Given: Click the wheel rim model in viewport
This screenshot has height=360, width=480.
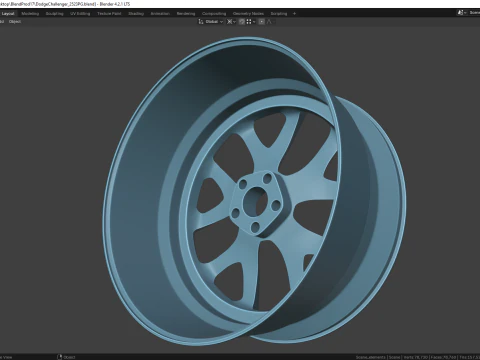Looking at the screenshot, I should [x=253, y=192].
